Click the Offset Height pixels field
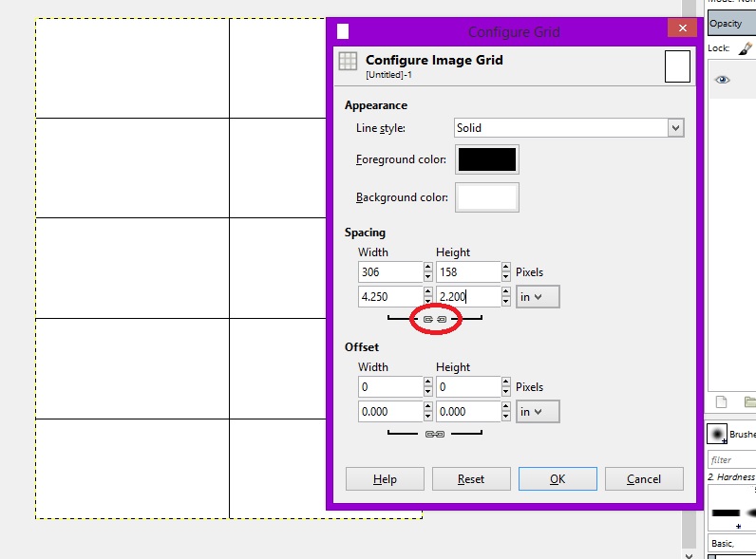The width and height of the screenshot is (756, 559). [468, 387]
